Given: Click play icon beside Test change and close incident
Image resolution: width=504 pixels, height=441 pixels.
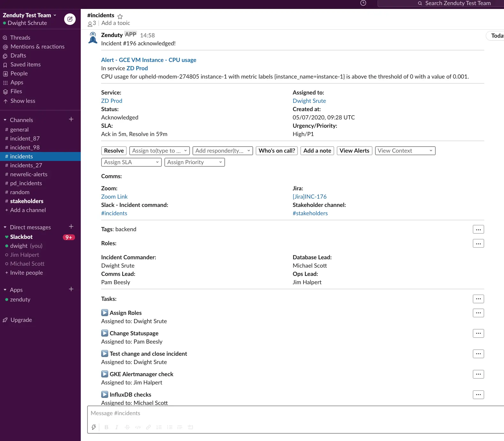Looking at the screenshot, I should point(105,354).
